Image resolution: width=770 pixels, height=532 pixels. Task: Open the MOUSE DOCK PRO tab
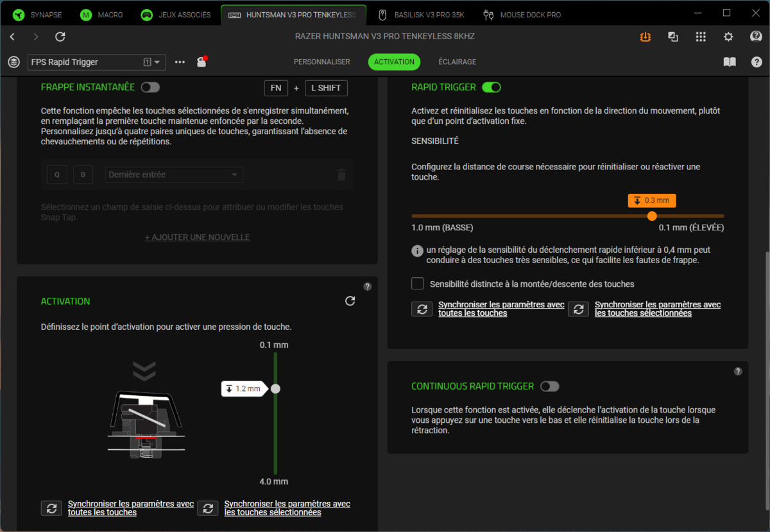coord(522,14)
